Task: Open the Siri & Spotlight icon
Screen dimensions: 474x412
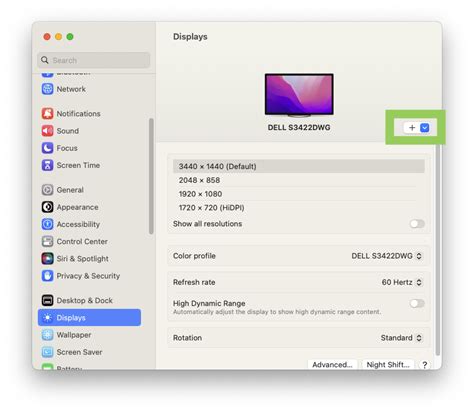Action: coord(47,259)
